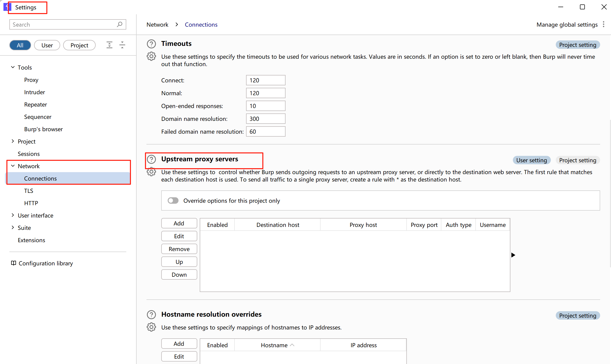Click the Timeouts help question icon
Screen dimensions: 611x364
pyautogui.click(x=151, y=44)
